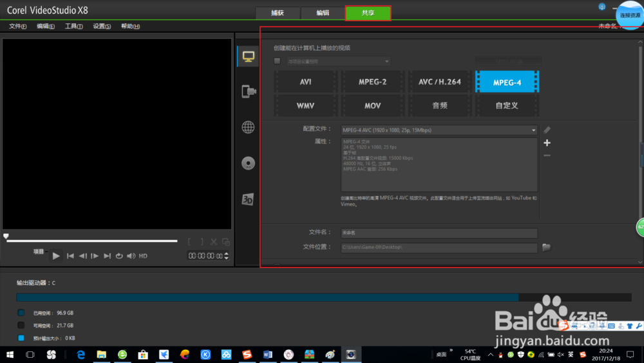
Task: Open the project settings dropdown
Action: pos(339,61)
